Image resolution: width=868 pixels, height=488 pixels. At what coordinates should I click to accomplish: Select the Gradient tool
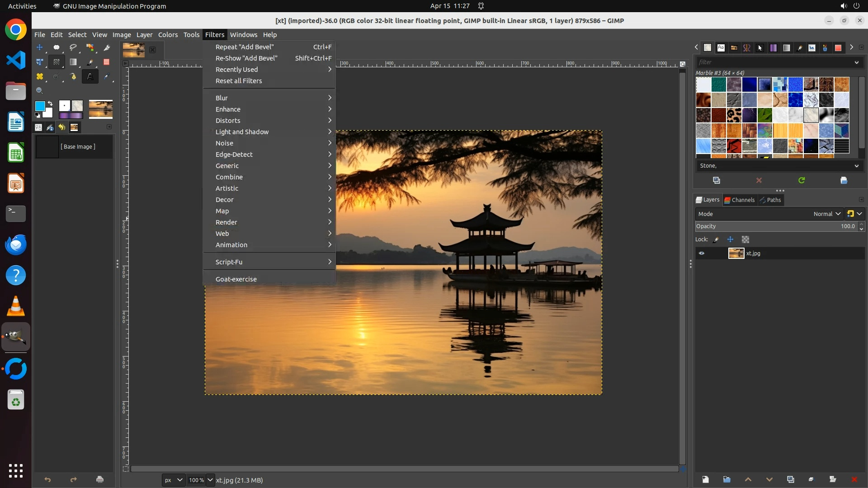pos(73,62)
